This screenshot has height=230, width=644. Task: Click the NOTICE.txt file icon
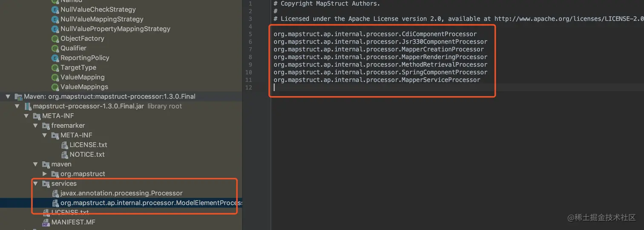(65, 155)
